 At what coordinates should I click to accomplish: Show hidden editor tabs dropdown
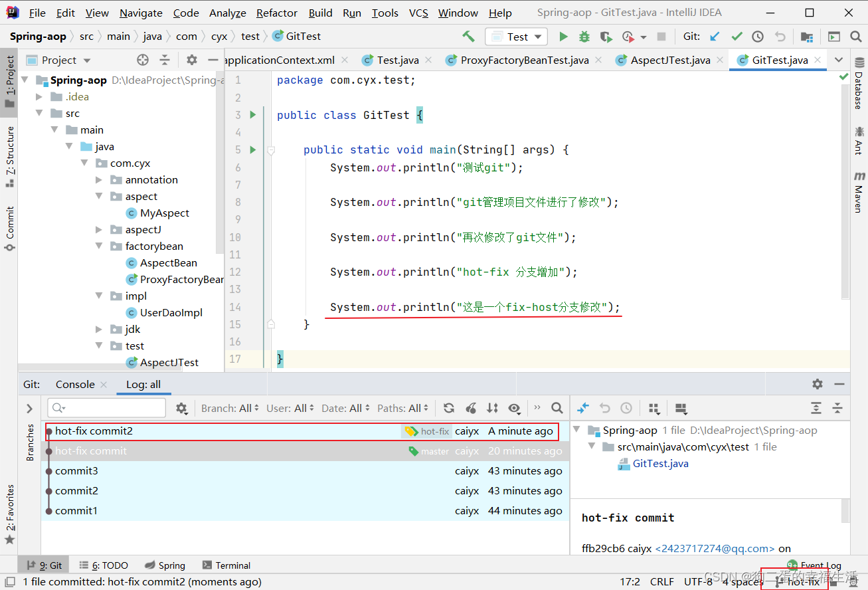(838, 60)
